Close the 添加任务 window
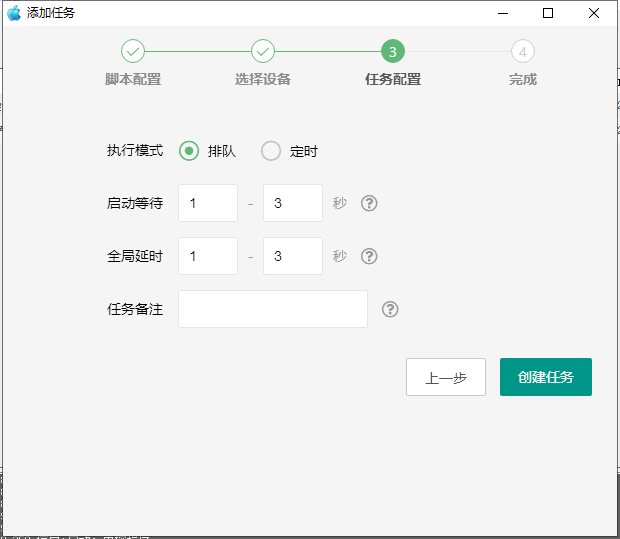Image resolution: width=620 pixels, height=539 pixels. tap(594, 13)
